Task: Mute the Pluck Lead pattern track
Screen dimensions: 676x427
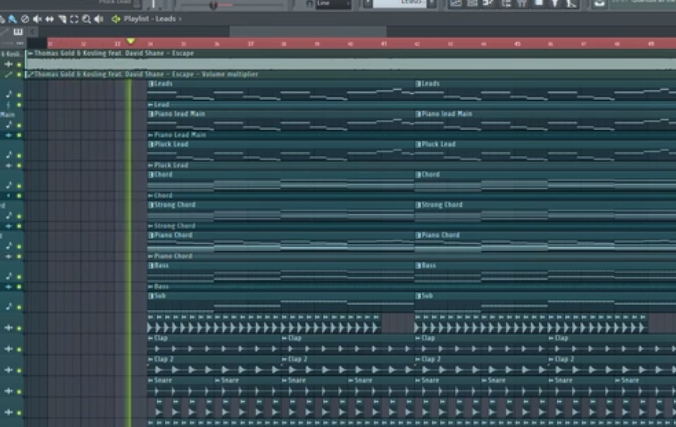Action: coord(19,155)
